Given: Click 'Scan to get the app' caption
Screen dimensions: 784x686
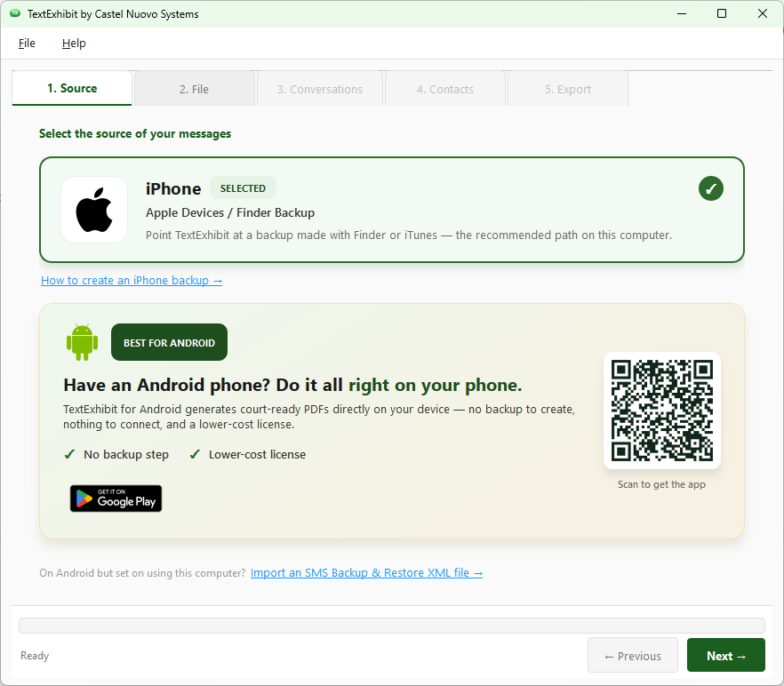Looking at the screenshot, I should (661, 484).
